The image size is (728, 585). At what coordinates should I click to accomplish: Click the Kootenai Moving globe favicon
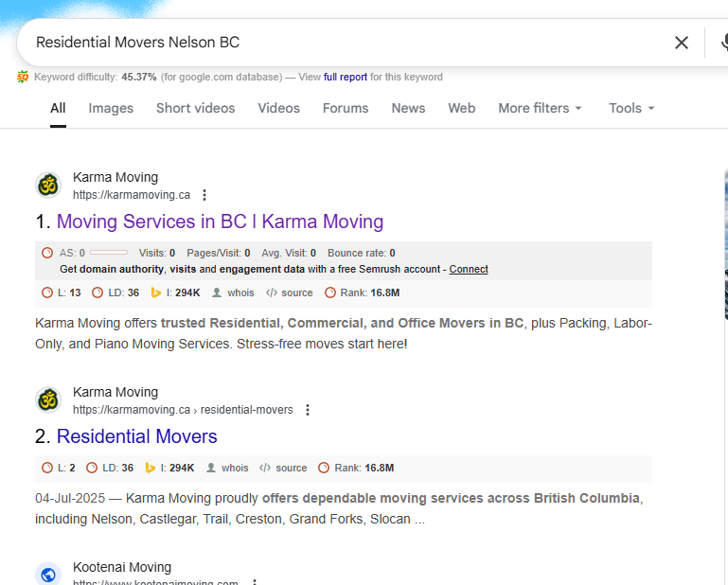[48, 574]
